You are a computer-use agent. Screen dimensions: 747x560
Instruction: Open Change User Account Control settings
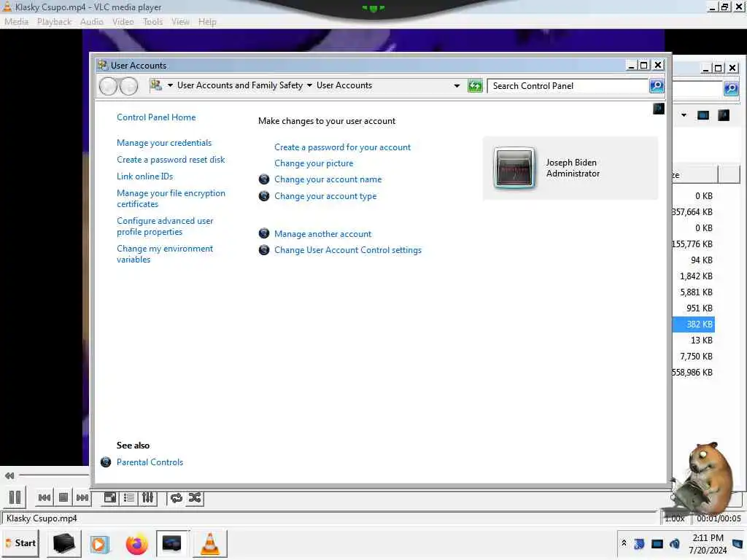pos(348,250)
